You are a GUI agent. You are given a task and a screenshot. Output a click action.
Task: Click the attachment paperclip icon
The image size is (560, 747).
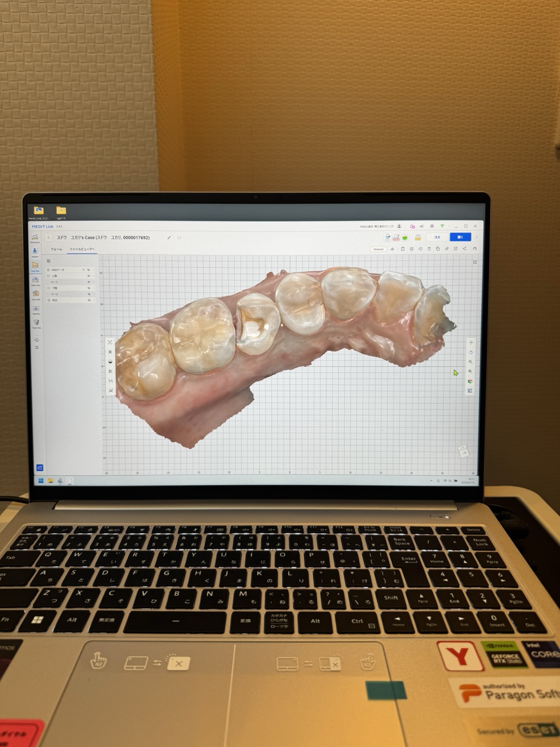446,249
